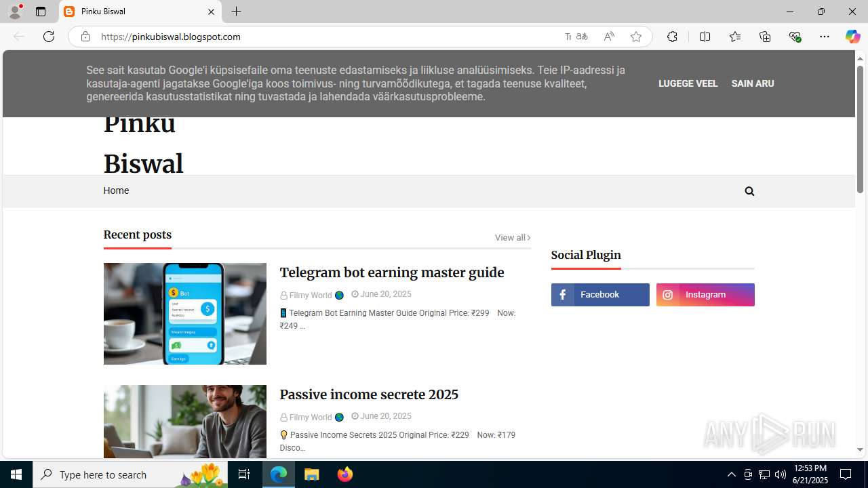Toggle split screen view
Screen dimensions: 868x488
pos(705,37)
